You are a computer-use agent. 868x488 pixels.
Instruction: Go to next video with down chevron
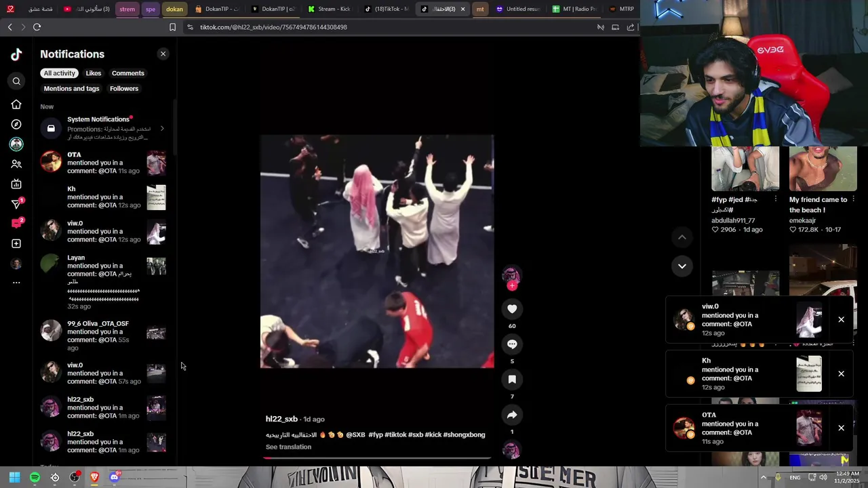[x=682, y=266]
